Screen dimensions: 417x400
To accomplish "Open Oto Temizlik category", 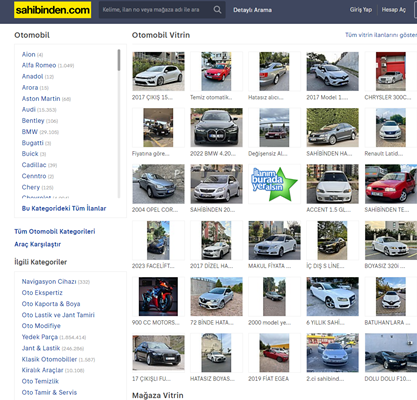I will point(40,381).
